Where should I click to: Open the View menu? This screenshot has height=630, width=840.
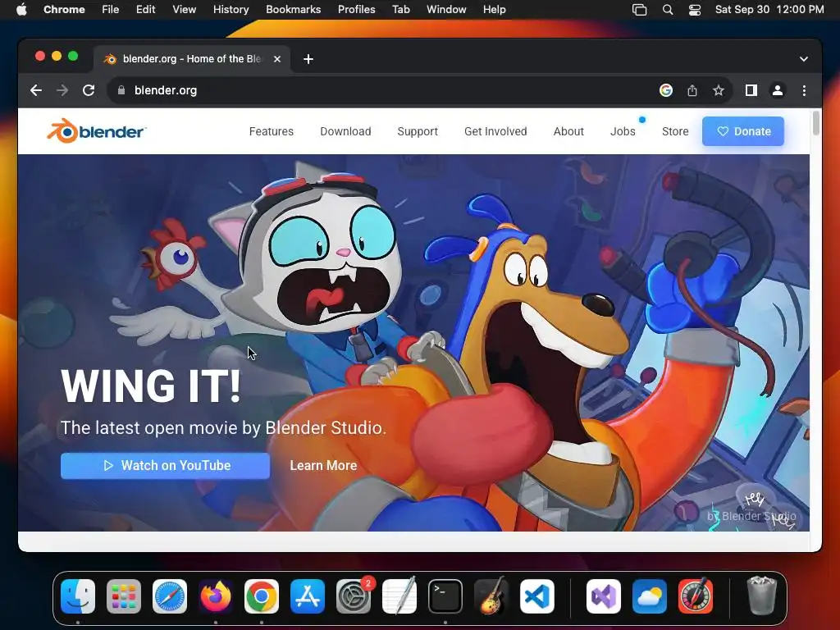[184, 10]
